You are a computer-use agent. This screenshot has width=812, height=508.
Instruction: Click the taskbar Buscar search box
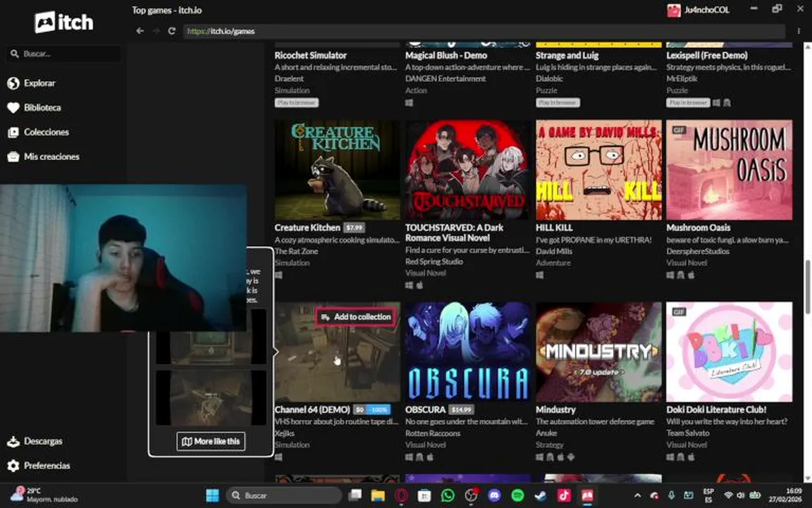(x=284, y=495)
